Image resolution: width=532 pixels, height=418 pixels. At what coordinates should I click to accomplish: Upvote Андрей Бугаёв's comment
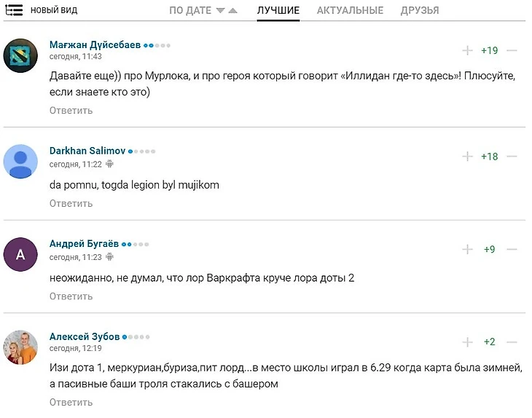[467, 249]
